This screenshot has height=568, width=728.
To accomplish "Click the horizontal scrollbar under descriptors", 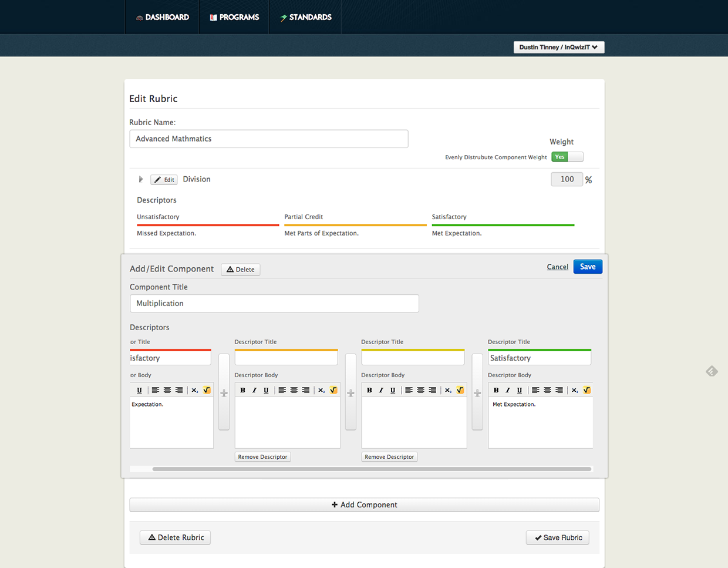I will click(371, 469).
